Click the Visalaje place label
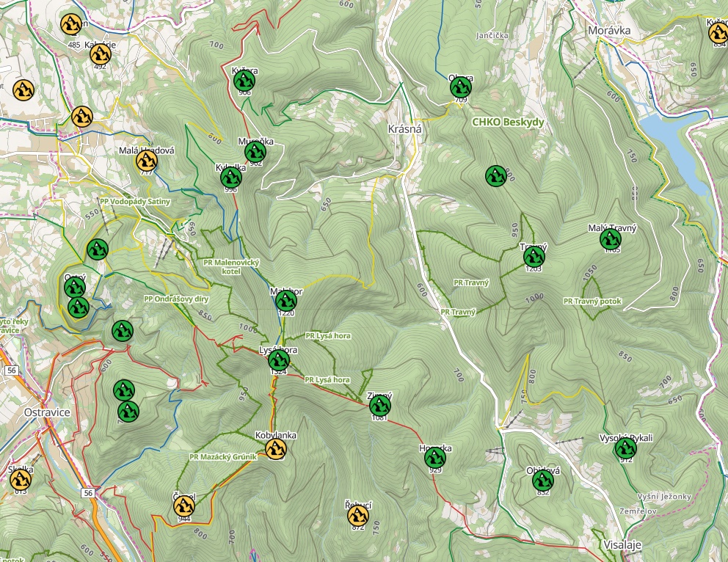Image resolution: width=728 pixels, height=562 pixels. click(622, 545)
